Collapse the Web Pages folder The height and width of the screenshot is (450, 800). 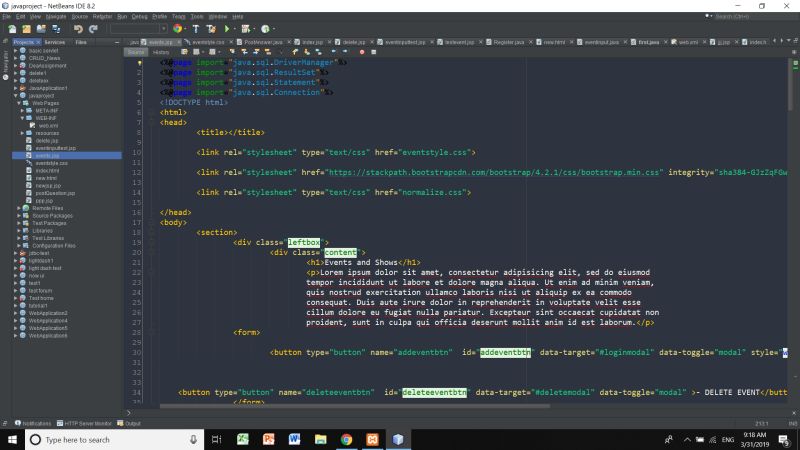[19, 103]
